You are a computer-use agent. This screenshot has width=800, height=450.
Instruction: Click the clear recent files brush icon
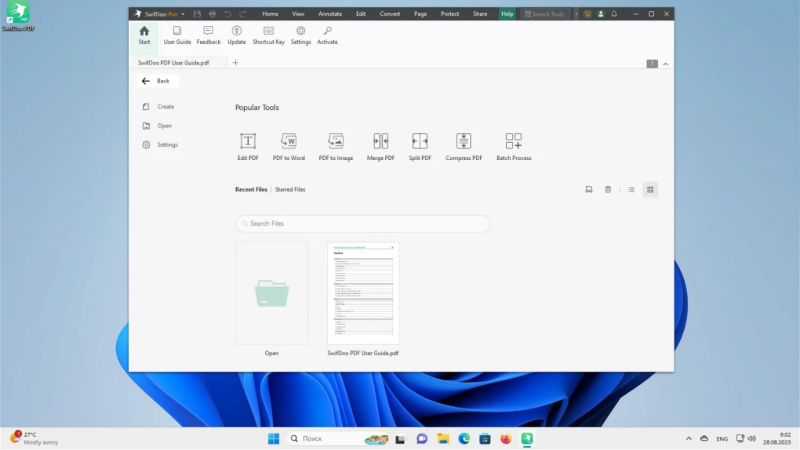pyautogui.click(x=589, y=189)
